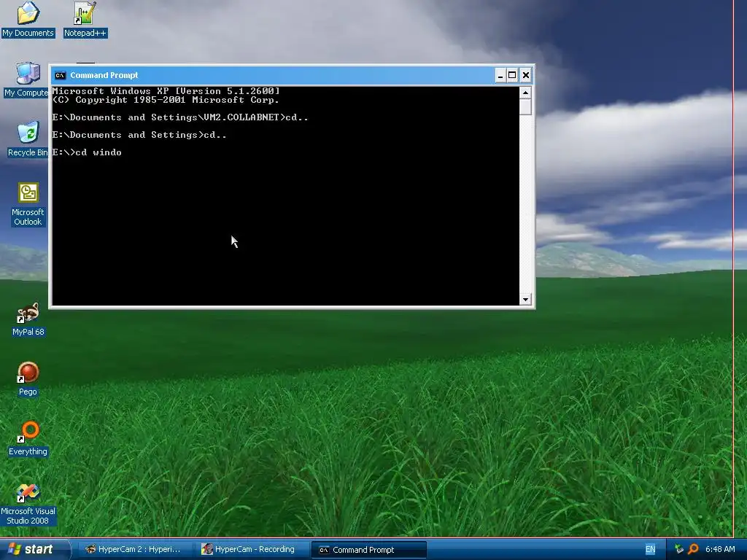Open the EN language bar indicator

pyautogui.click(x=650, y=550)
